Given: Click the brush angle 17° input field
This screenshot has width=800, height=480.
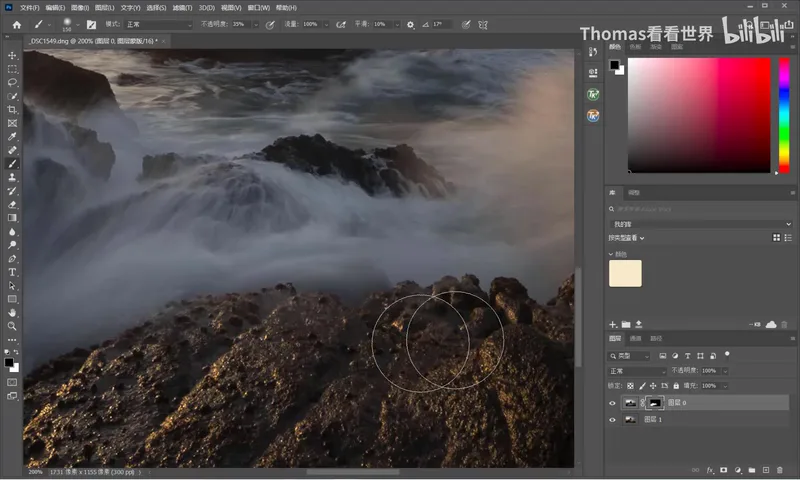Looking at the screenshot, I should click(x=441, y=24).
